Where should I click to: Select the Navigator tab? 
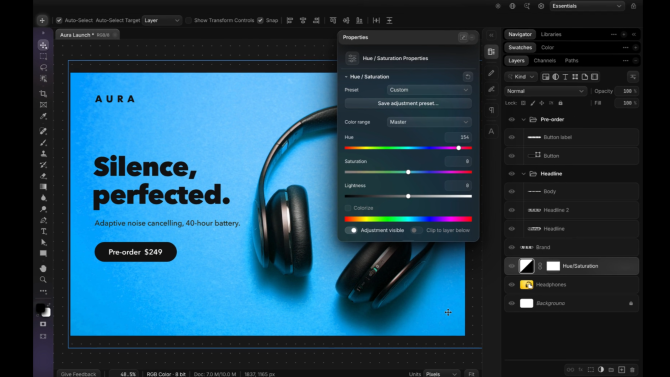[520, 35]
